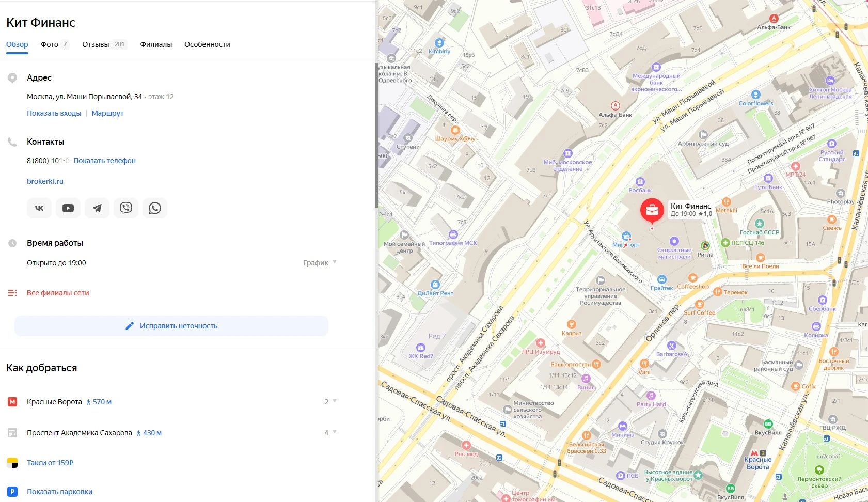Image resolution: width=868 pixels, height=502 pixels.
Task: Click the ПСБ bank map marker
Action: (621, 476)
